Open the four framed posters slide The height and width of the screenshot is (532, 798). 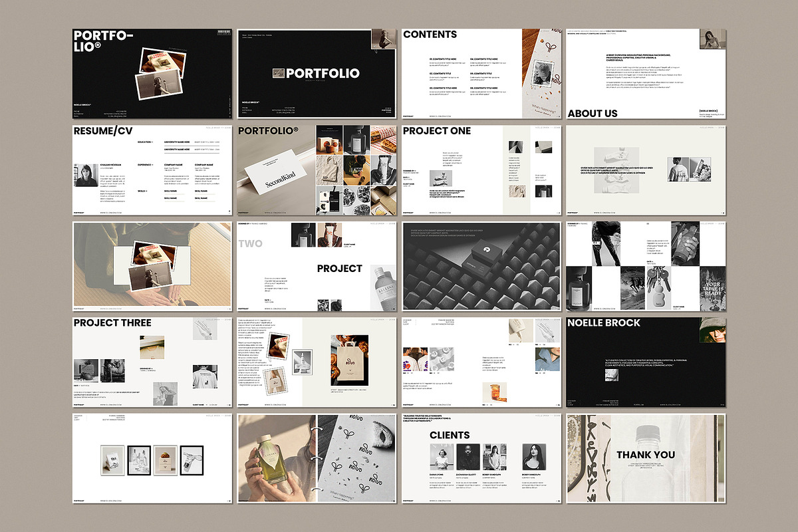(x=152, y=459)
